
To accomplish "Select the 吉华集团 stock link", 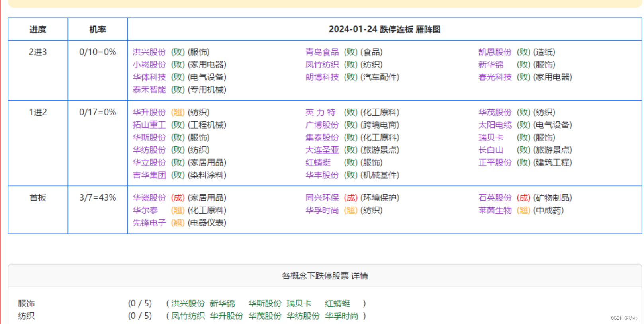I will point(149,175).
